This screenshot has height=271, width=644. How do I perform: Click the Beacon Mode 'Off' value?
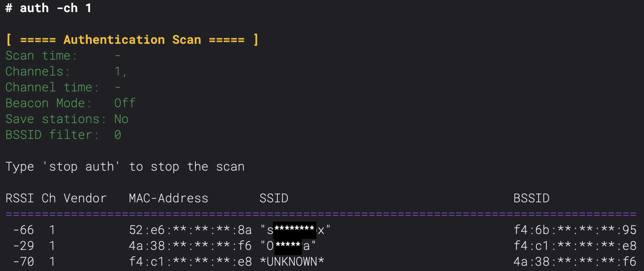click(x=125, y=103)
